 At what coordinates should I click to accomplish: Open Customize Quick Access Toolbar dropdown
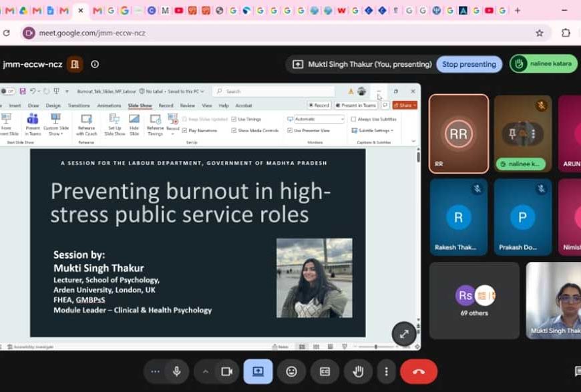click(x=67, y=91)
